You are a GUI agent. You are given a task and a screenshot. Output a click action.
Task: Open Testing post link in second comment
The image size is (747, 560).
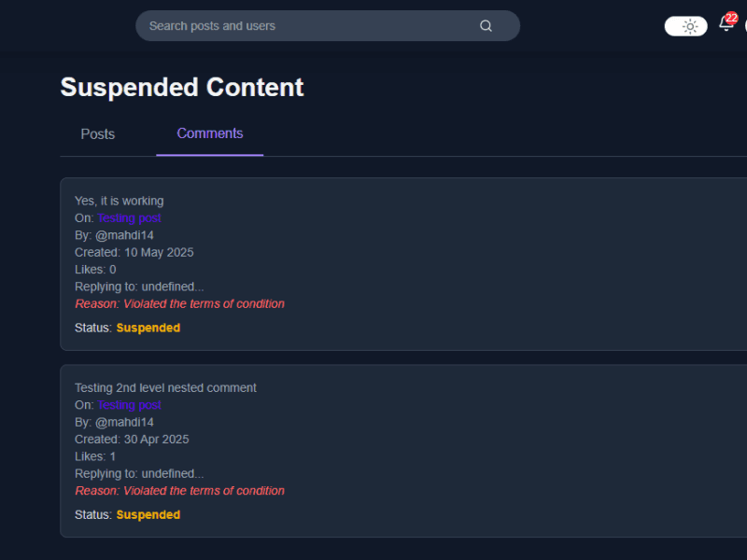(129, 404)
